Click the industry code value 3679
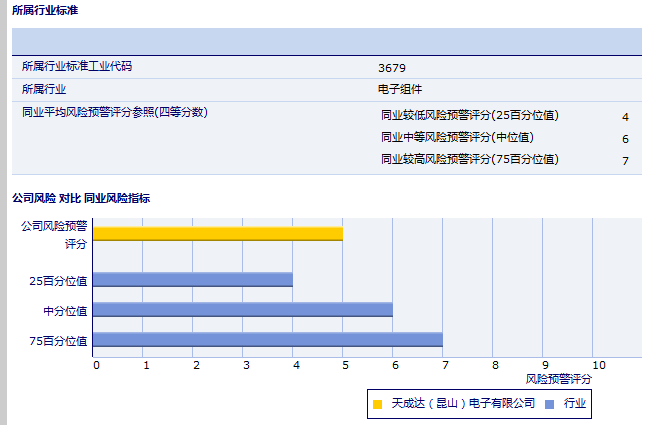 tap(392, 68)
